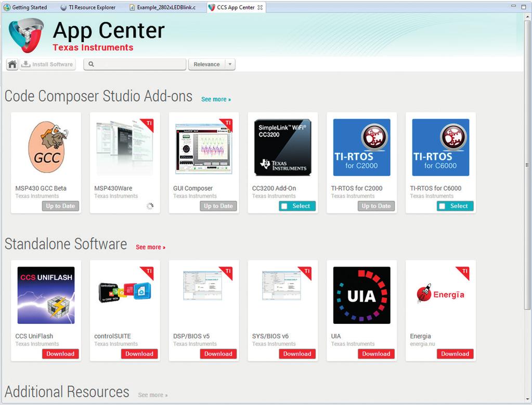See more Standalone Software
532x405 pixels.
[x=151, y=247]
